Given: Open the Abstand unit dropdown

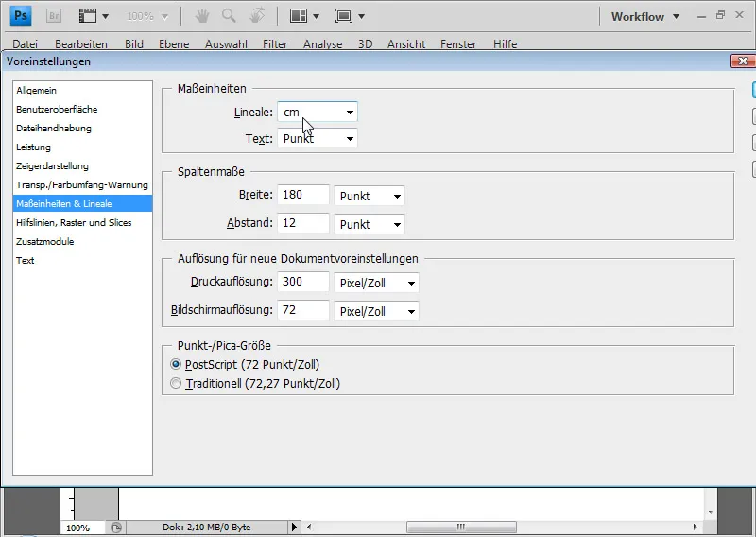Looking at the screenshot, I should pos(369,224).
